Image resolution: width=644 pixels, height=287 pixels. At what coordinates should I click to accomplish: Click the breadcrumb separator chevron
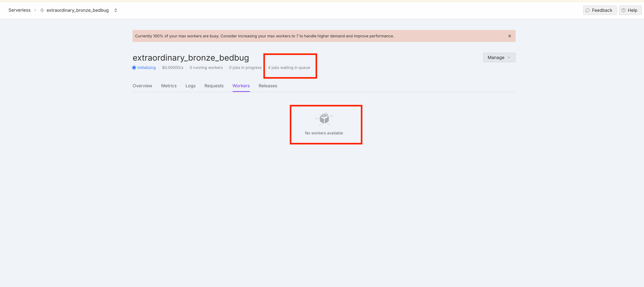tap(35, 10)
